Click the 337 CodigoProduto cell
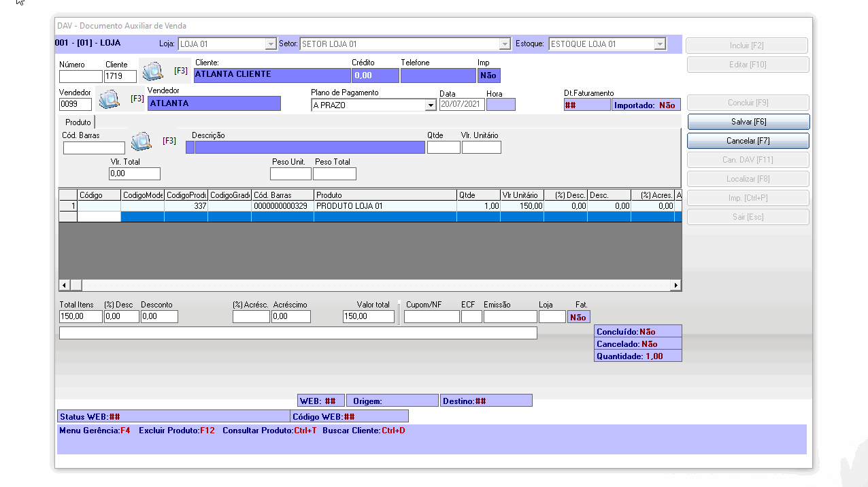 [186, 206]
